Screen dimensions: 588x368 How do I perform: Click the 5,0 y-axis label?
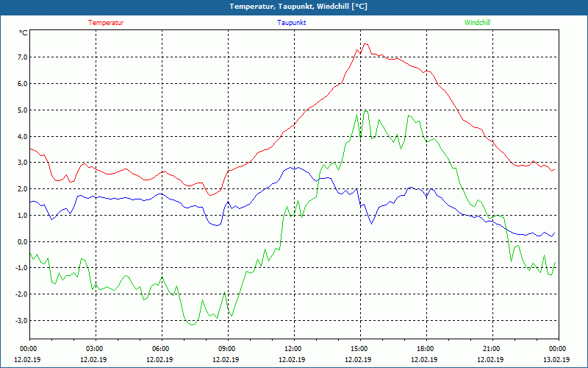22,110
